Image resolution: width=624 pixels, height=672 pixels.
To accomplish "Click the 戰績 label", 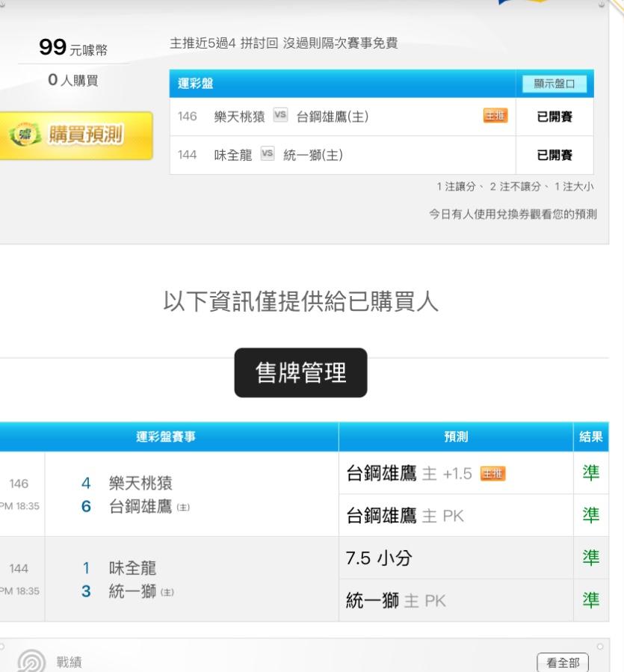I will [69, 662].
